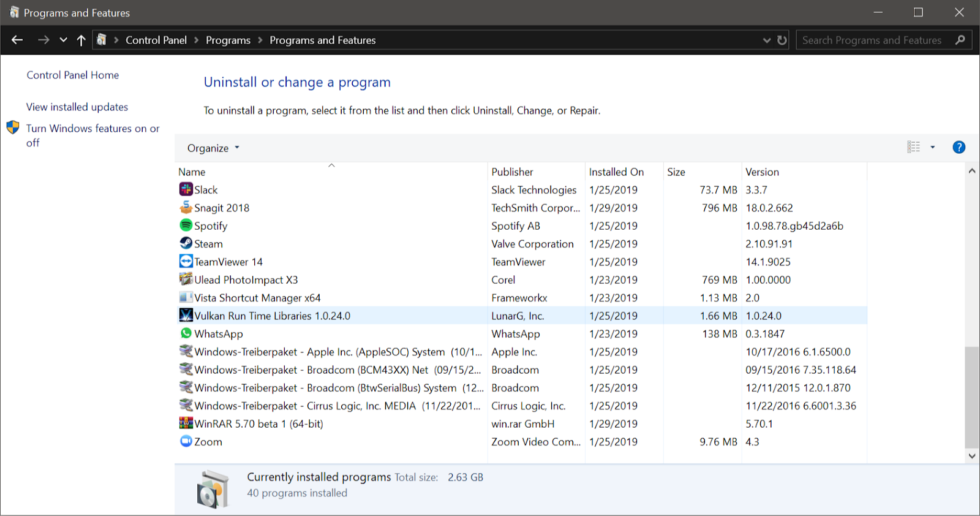Screen dimensions: 980x516
Task: Navigate to Programs breadcrumb
Action: tap(228, 40)
